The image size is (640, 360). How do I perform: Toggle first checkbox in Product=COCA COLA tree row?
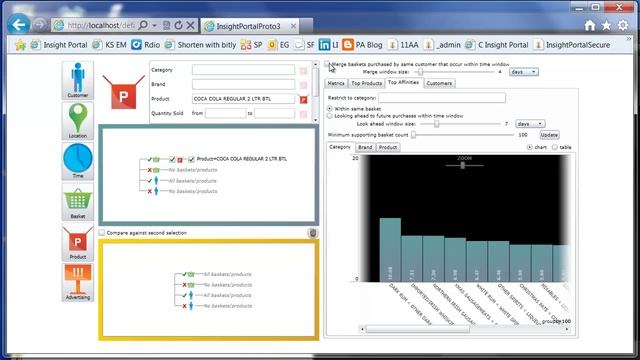tap(172, 159)
